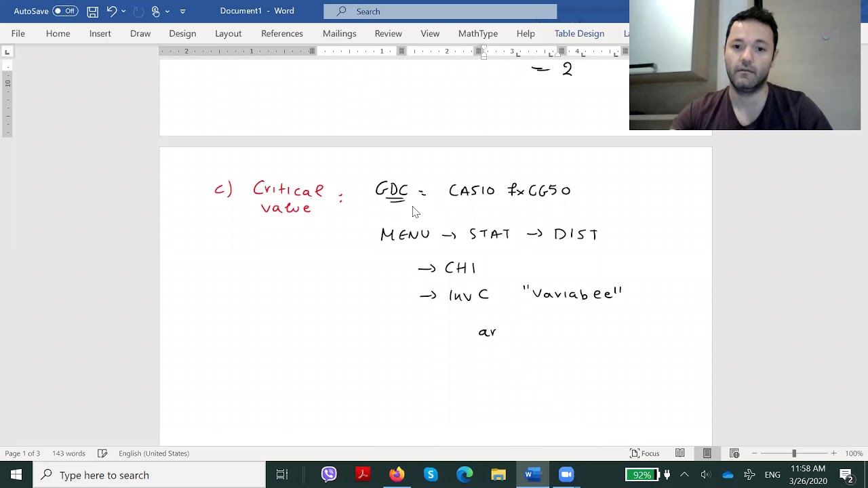Open the Layout ribbon tab
This screenshot has width=868, height=488.
click(228, 33)
